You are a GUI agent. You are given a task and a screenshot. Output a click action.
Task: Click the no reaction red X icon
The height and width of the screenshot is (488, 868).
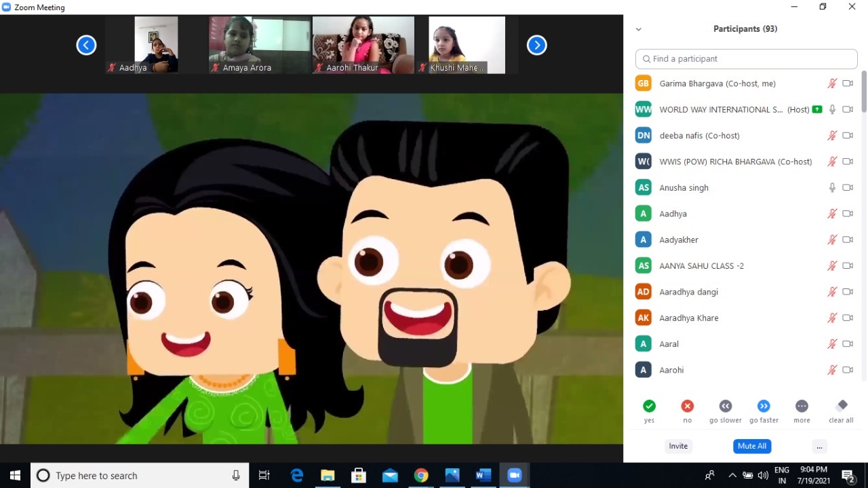coord(688,406)
